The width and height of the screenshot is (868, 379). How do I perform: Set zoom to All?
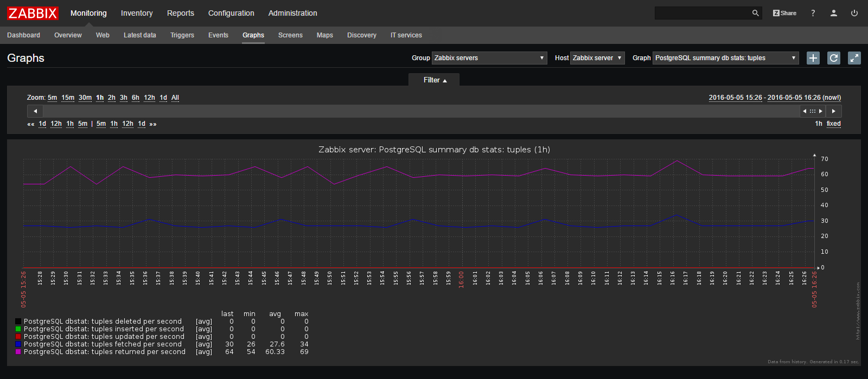175,98
